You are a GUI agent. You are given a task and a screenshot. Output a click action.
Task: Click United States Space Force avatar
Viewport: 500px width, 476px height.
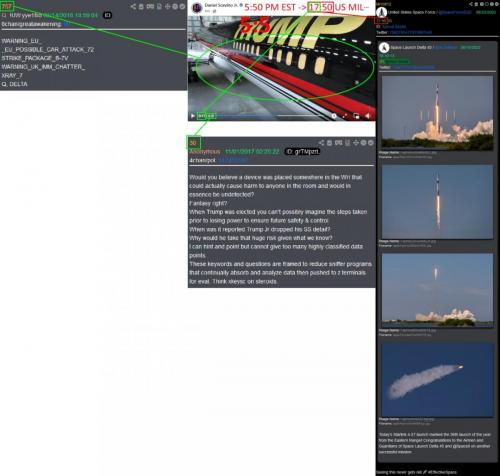[x=382, y=12]
